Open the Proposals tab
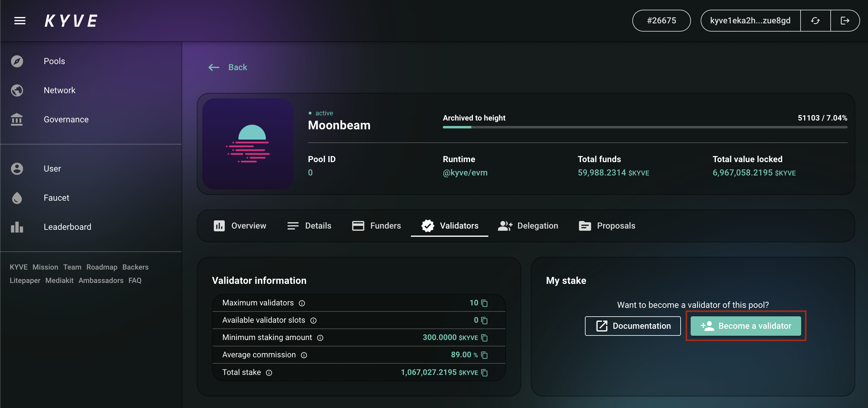The image size is (868, 408). coord(607,225)
